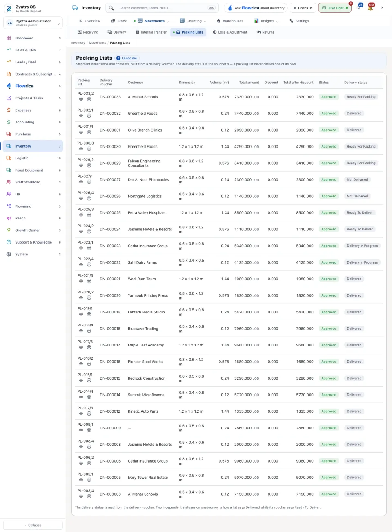
Task: Expand the Movements dropdown menu
Action: [x=153, y=21]
